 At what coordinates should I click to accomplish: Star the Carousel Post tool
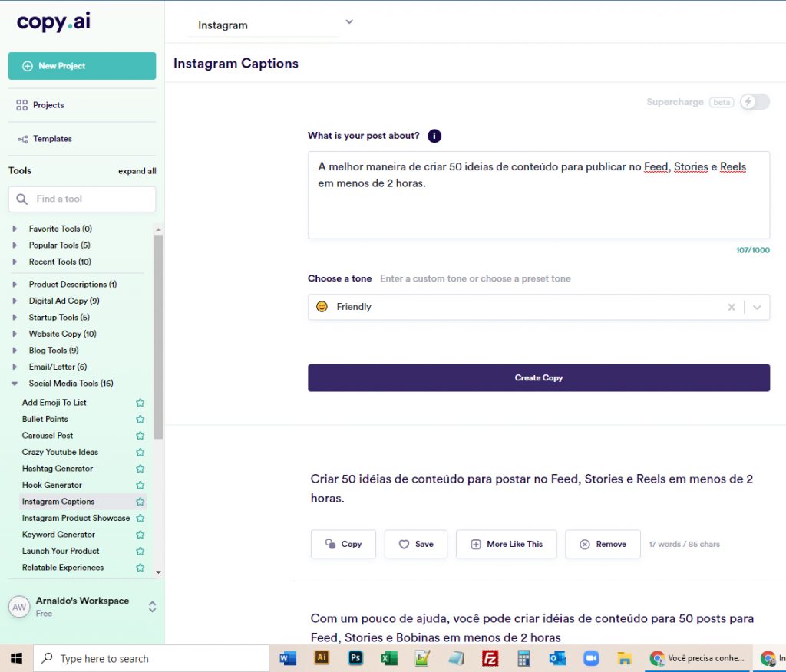[140, 436]
